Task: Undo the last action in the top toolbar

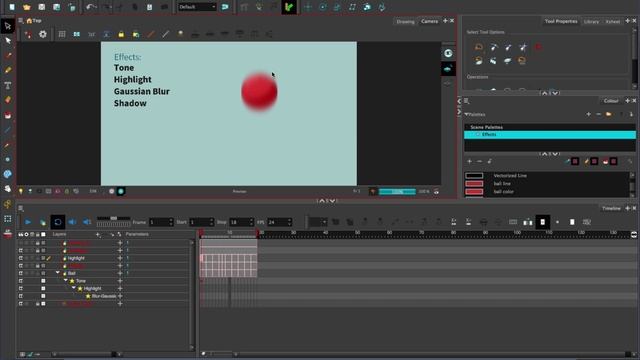Action: [90, 7]
